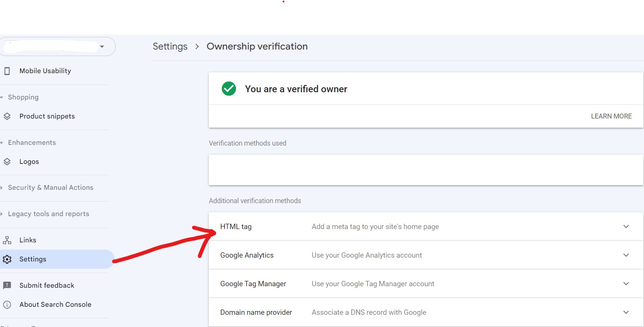This screenshot has height=327, width=644.
Task: Click the 'HTML tag' method label
Action: [236, 226]
